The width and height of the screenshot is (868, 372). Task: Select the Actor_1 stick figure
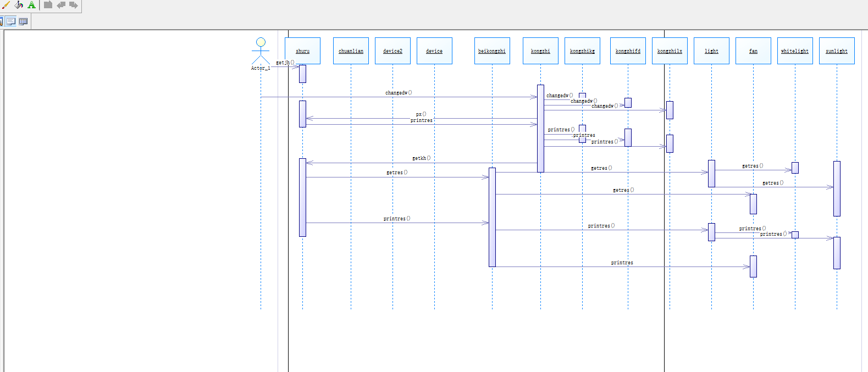point(261,51)
